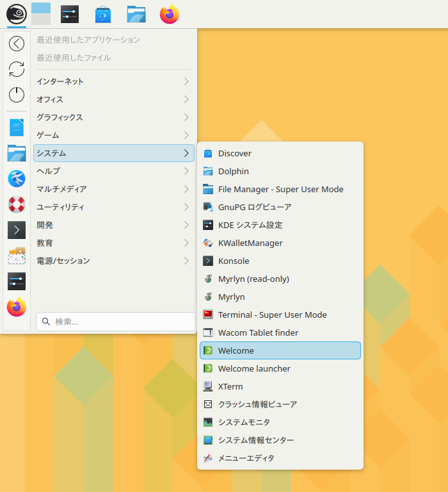This screenshot has width=448, height=492.
Task: Click the back arrow in the launcher sidebar
Action: 17,44
